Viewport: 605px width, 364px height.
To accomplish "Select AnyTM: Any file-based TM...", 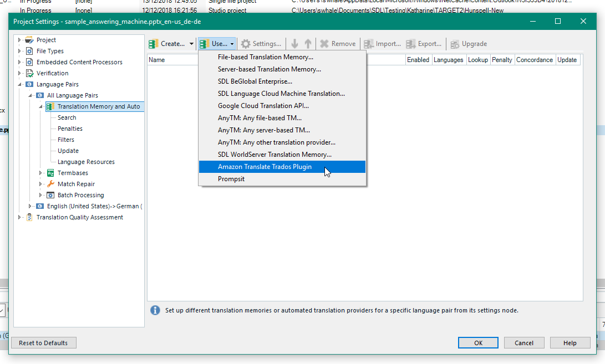I will 282,118.
